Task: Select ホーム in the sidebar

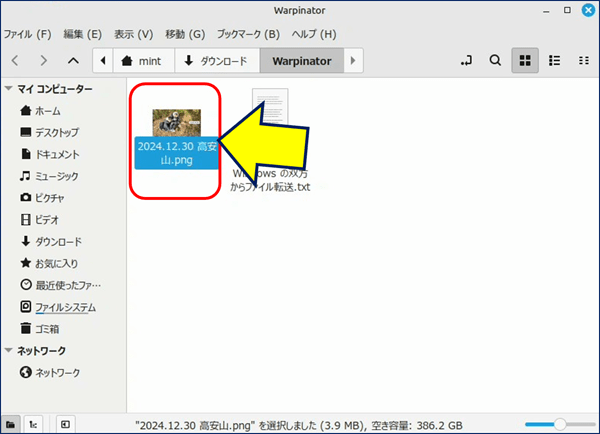Action: tap(48, 111)
